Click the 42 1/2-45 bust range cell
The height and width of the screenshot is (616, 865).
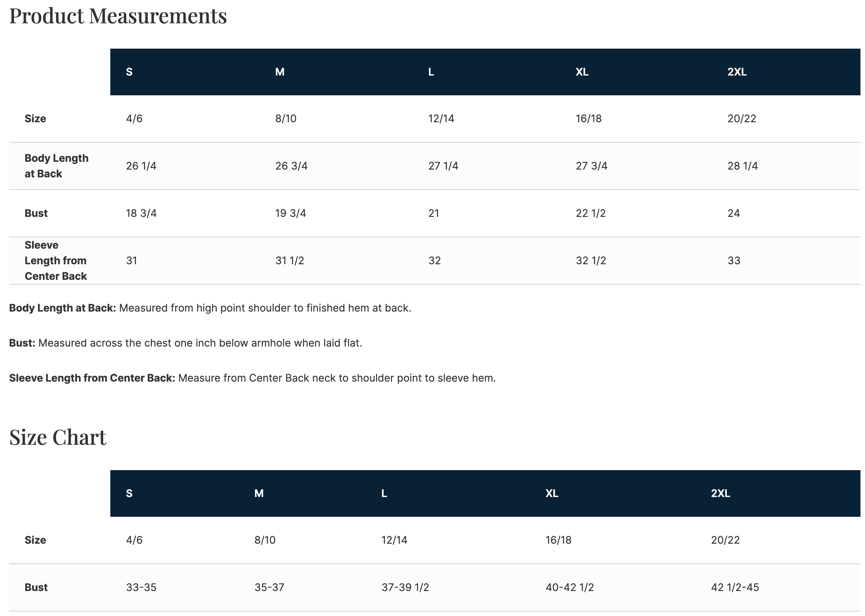coord(735,587)
